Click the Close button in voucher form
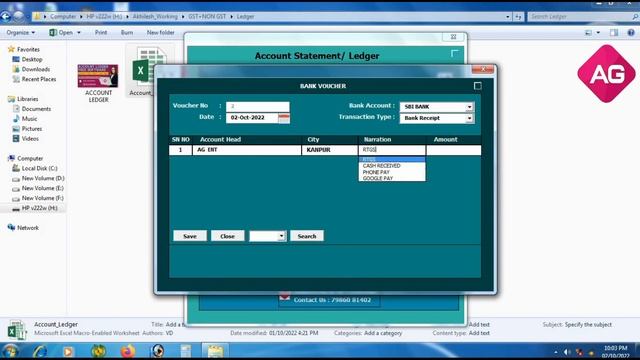 point(227,236)
